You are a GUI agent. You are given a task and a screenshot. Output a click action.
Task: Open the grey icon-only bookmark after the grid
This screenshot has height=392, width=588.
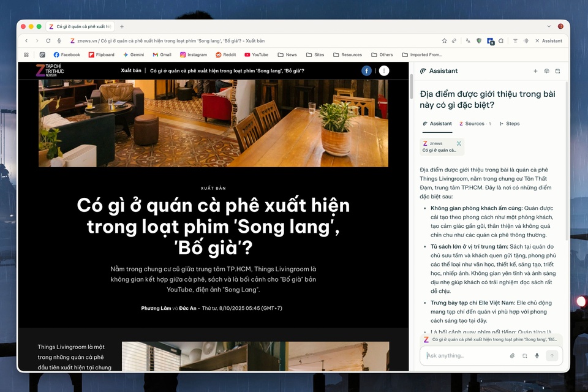tap(42, 55)
